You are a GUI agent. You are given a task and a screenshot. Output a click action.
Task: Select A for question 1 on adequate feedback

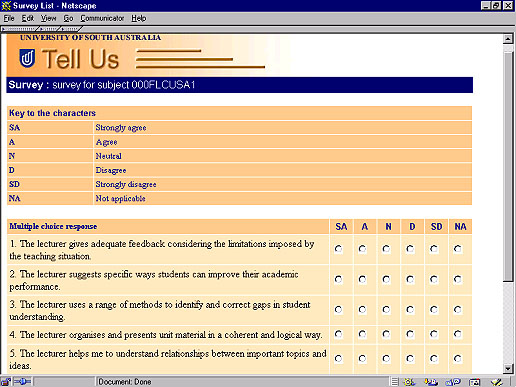point(362,249)
